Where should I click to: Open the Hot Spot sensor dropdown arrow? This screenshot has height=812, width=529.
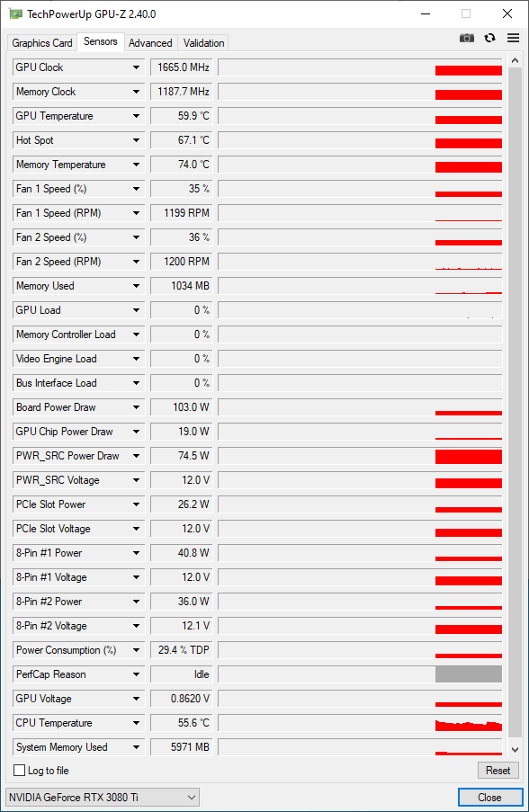coord(136,140)
